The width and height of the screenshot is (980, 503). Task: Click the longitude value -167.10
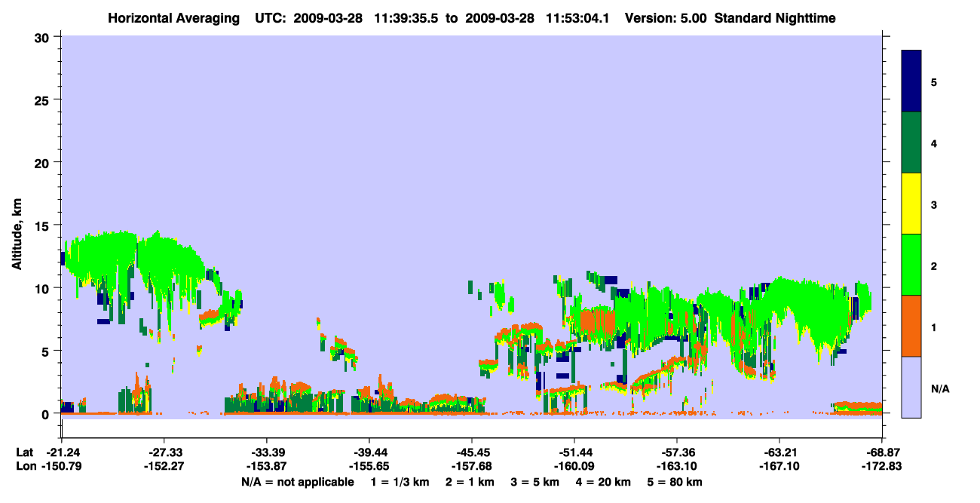click(779, 467)
